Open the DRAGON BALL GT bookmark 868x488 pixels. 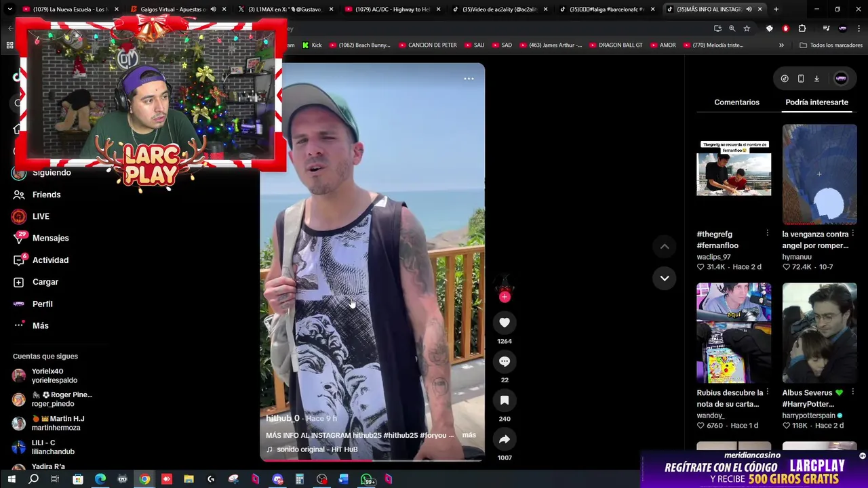[x=615, y=45]
